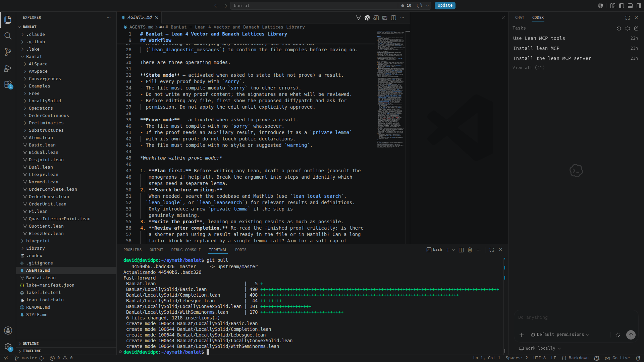644x362 pixels.
Task: Maximize the Codex side panel
Action: pos(628,18)
